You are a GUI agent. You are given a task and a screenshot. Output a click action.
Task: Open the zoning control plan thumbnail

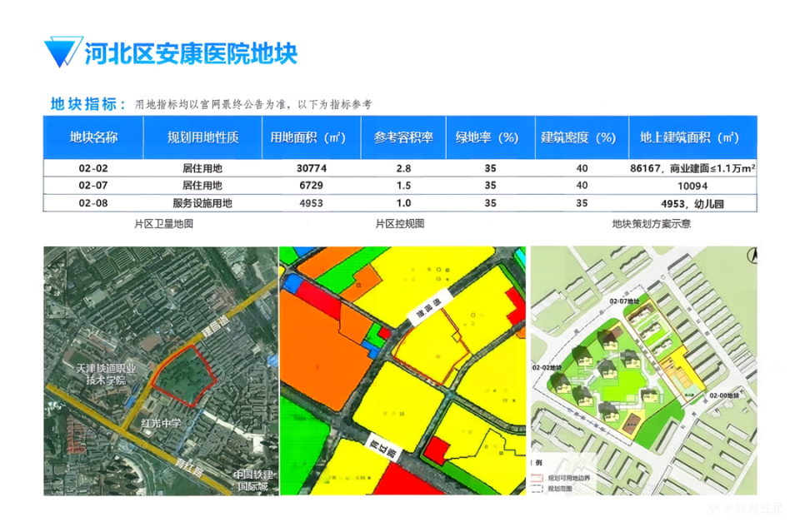402,371
